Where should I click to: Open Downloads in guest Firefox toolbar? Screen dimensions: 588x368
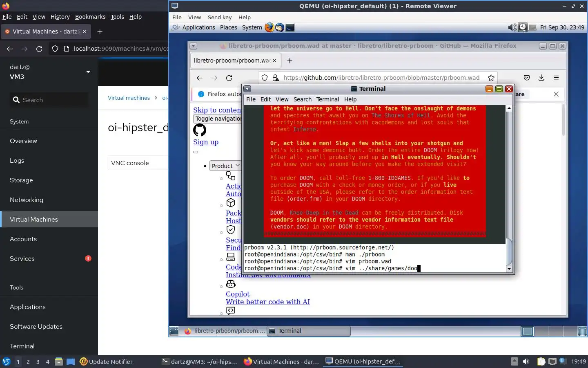tap(541, 78)
